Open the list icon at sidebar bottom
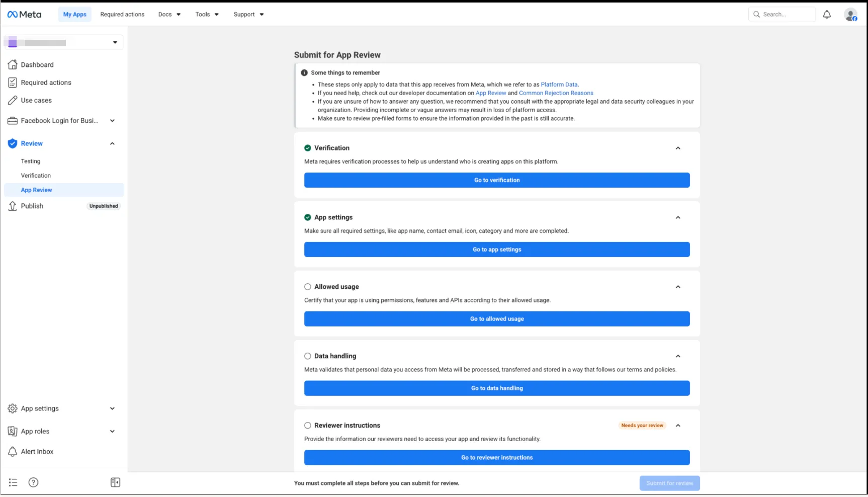868x497 pixels. (x=13, y=483)
